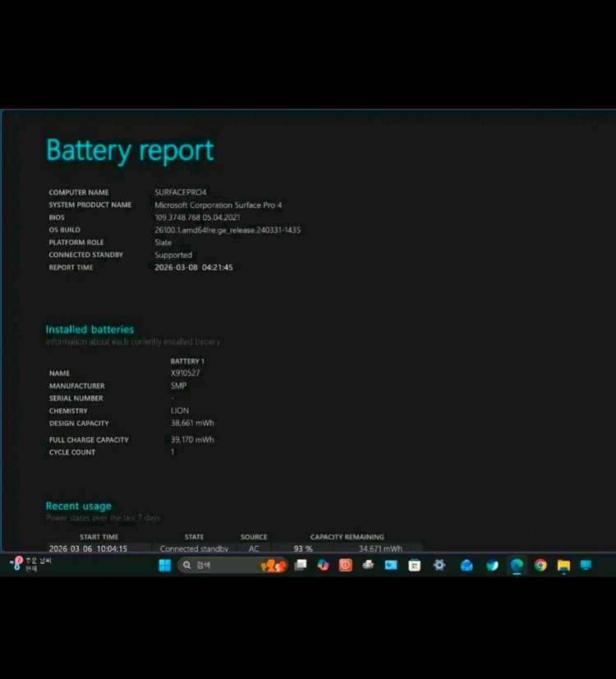Select the start time 2026-03-06 10:04:15

click(x=89, y=548)
